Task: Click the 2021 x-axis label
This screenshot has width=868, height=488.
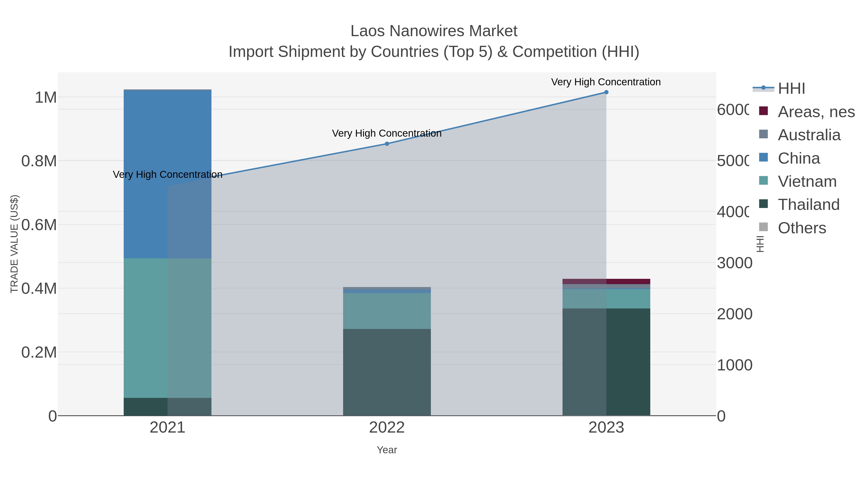Action: coord(168,427)
